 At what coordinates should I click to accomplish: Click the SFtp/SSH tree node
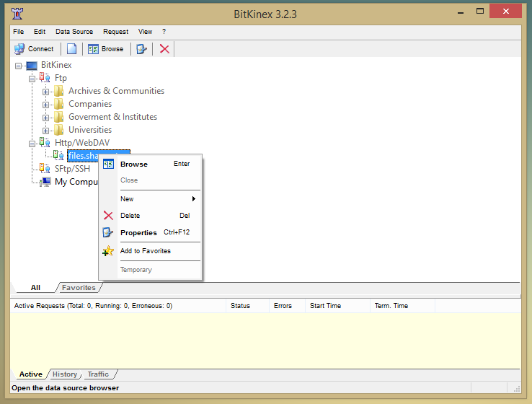72,169
